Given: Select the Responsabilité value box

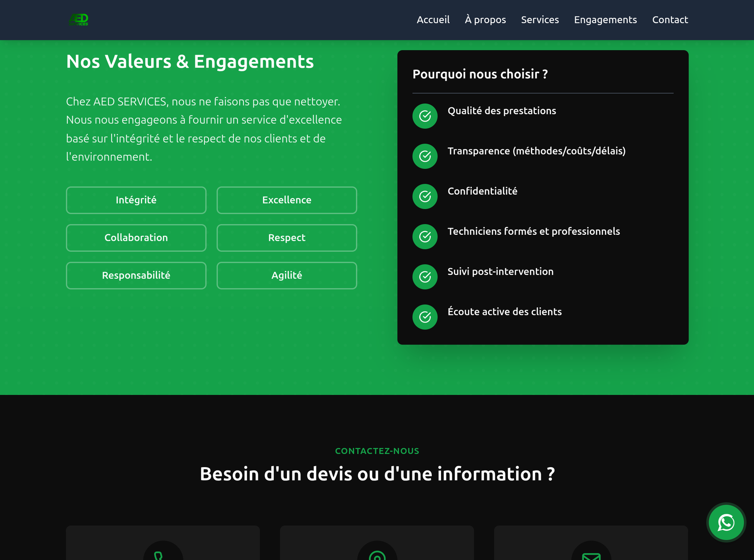Looking at the screenshot, I should (136, 275).
